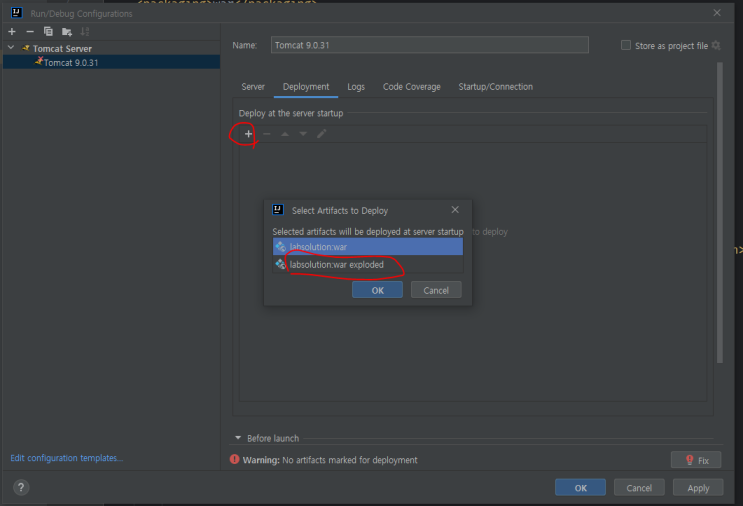
Task: Add artifact to deploy at startup
Action: 248,134
